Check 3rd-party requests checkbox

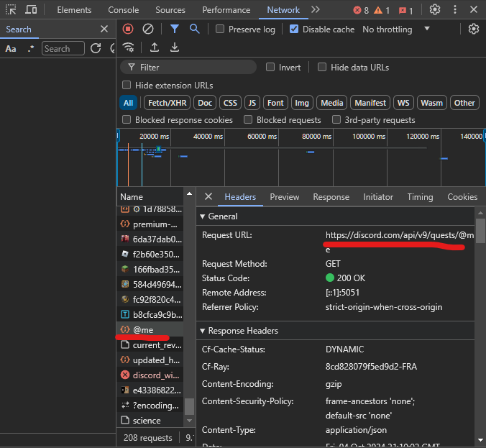click(x=336, y=119)
